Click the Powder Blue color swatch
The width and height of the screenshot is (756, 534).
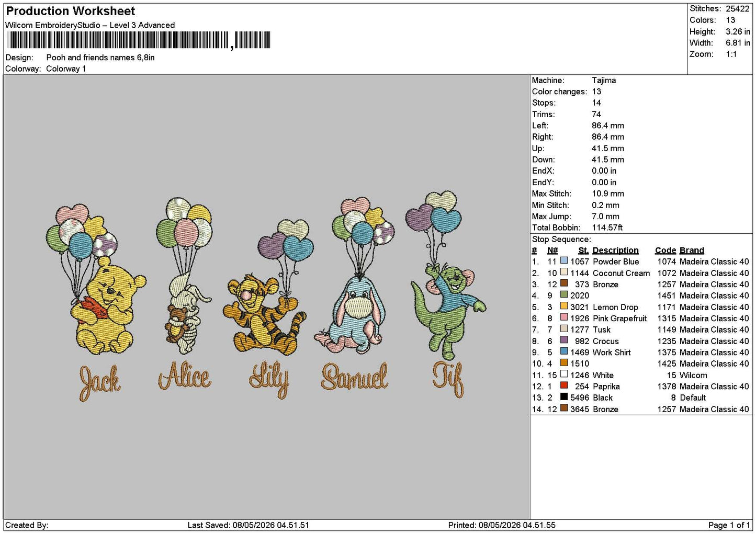564,260
